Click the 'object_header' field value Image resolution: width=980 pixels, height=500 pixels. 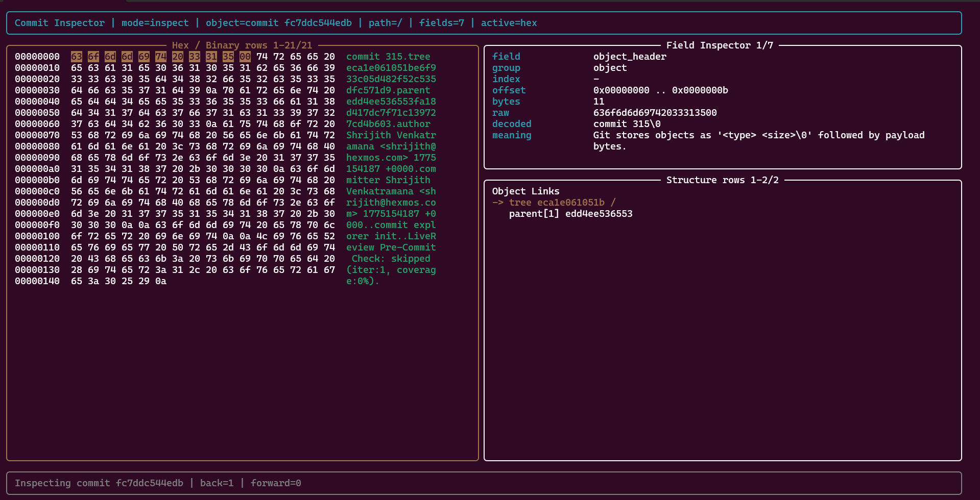tap(630, 57)
